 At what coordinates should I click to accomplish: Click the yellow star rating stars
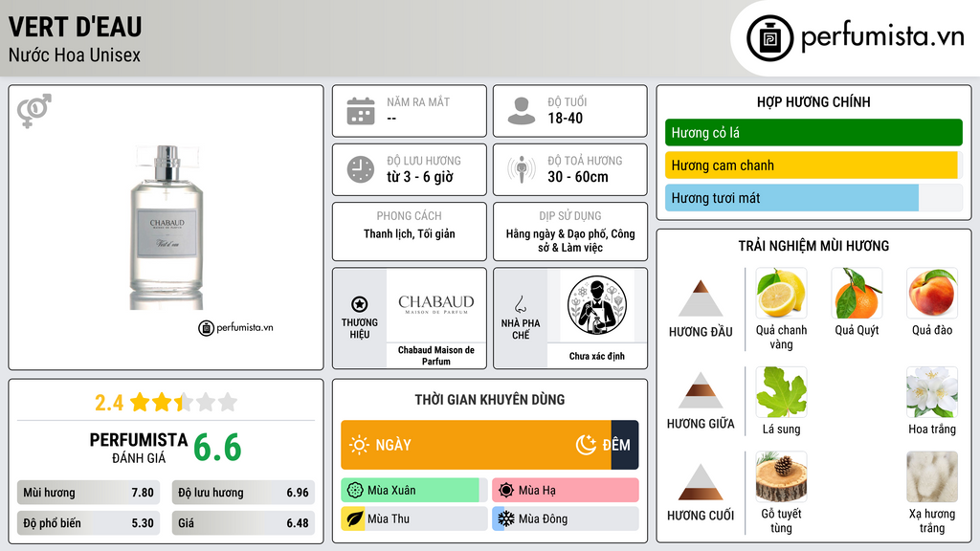(184, 403)
